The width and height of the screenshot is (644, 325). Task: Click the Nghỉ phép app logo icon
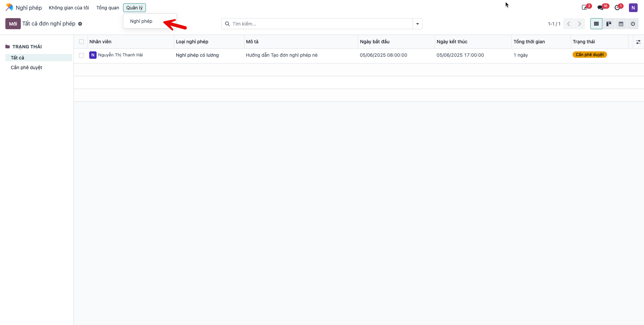click(9, 7)
